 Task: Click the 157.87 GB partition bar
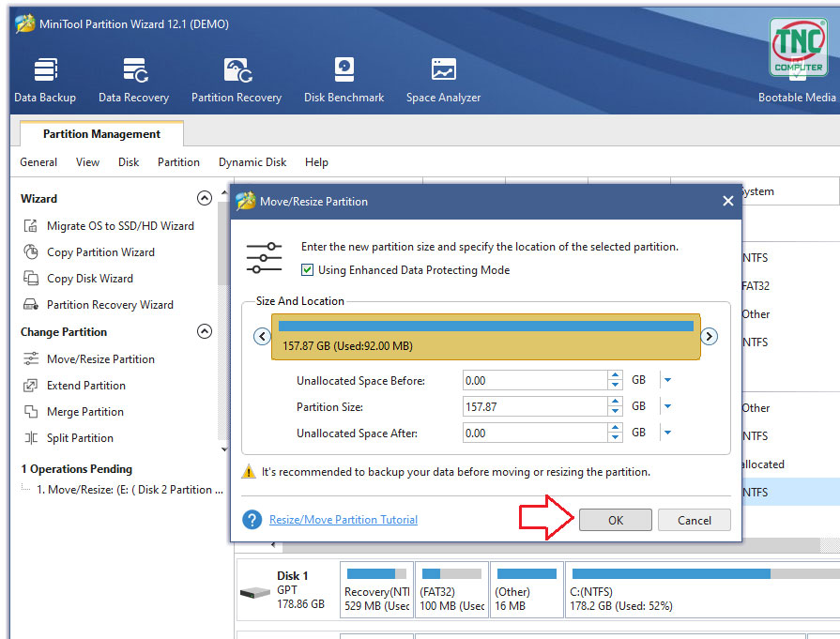coord(486,336)
